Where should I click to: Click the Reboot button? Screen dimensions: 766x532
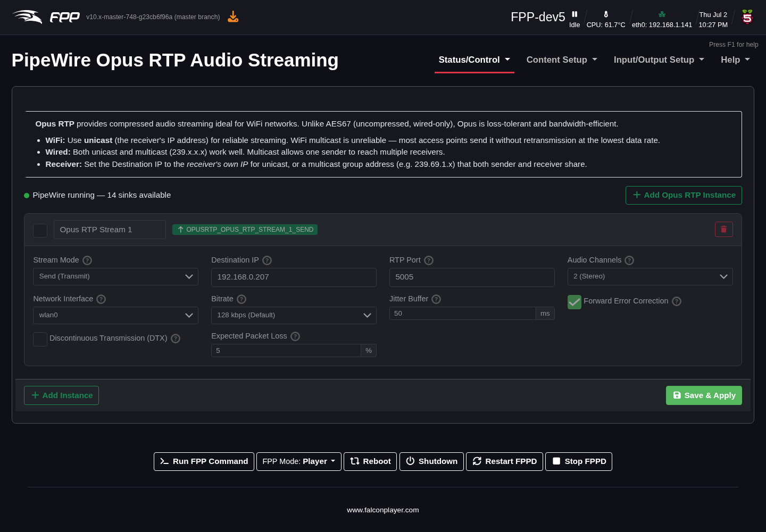coord(370,461)
